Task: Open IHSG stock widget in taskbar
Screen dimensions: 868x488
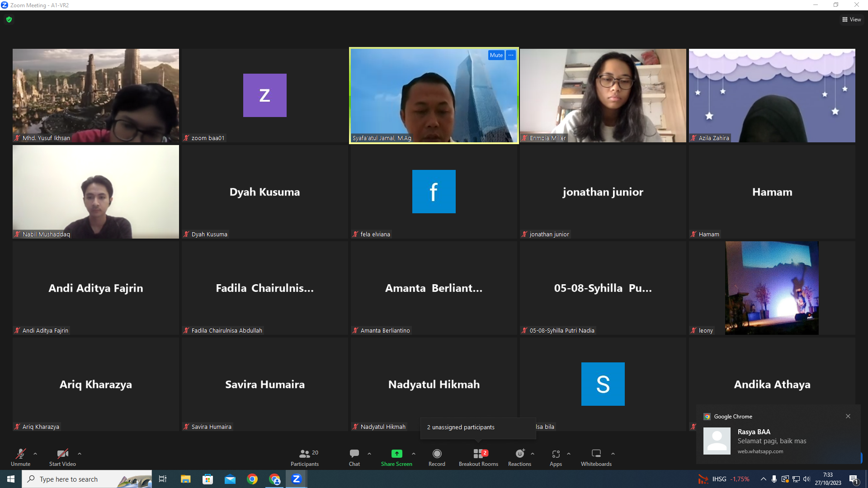Action: pyautogui.click(x=724, y=479)
